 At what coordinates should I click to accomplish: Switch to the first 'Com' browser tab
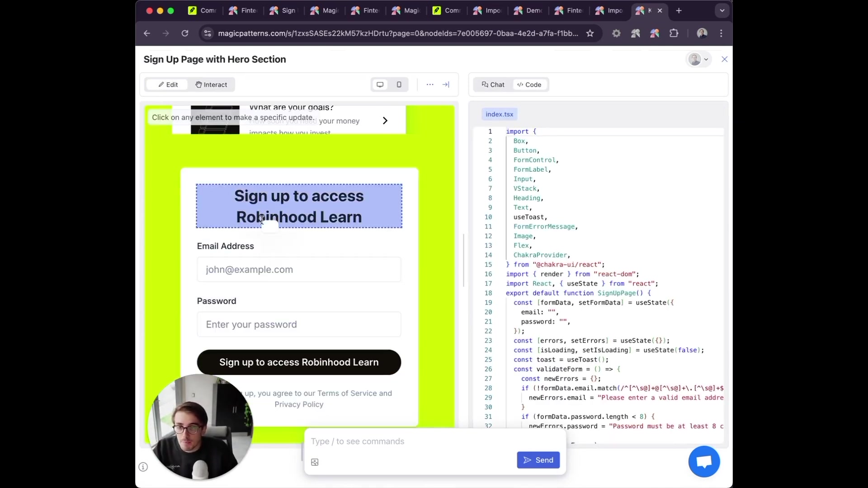pos(203,10)
